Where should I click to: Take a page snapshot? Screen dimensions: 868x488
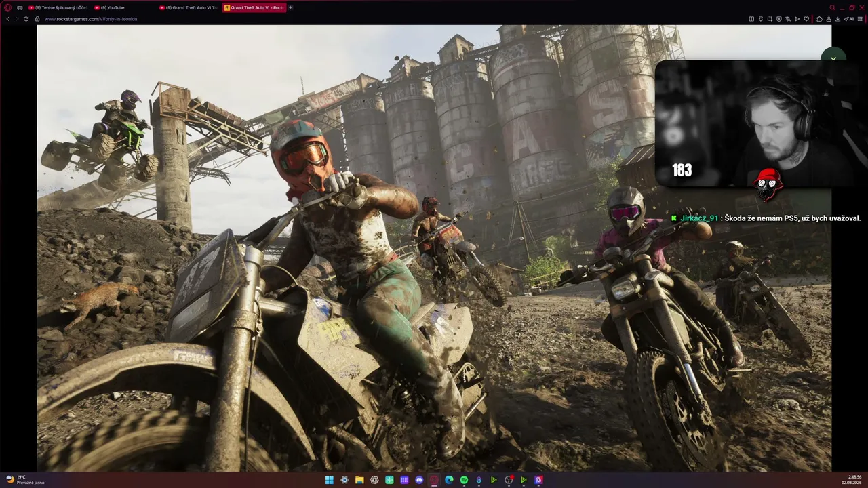pyautogui.click(x=770, y=19)
